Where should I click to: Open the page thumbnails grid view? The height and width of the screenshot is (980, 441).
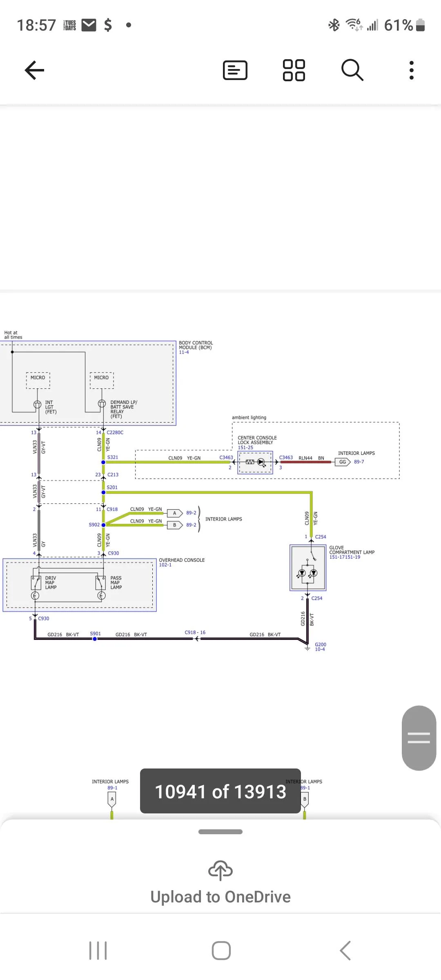pyautogui.click(x=294, y=70)
